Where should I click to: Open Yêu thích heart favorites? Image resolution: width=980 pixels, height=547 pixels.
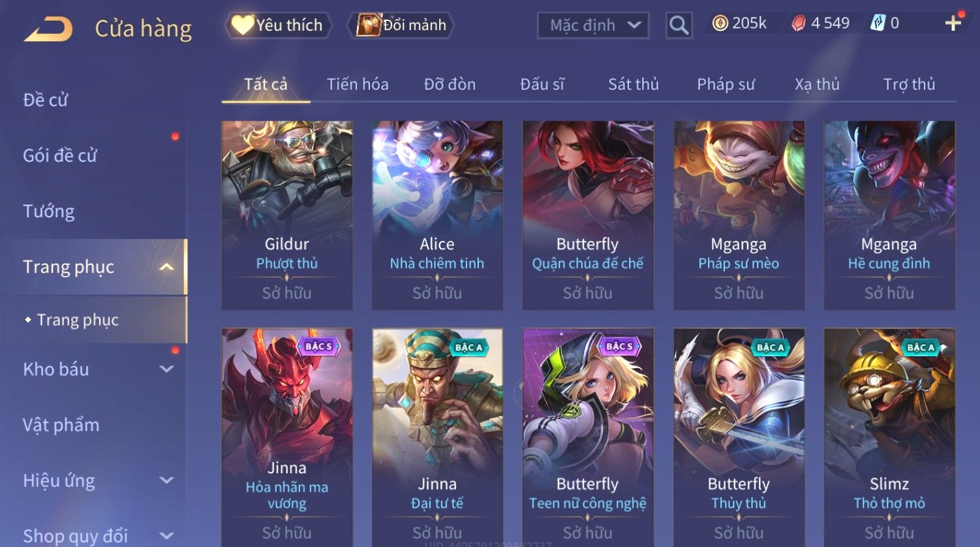pos(278,25)
